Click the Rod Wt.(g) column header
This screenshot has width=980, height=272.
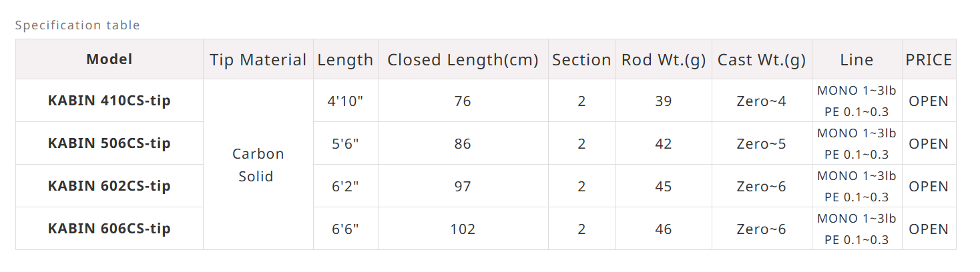click(663, 60)
